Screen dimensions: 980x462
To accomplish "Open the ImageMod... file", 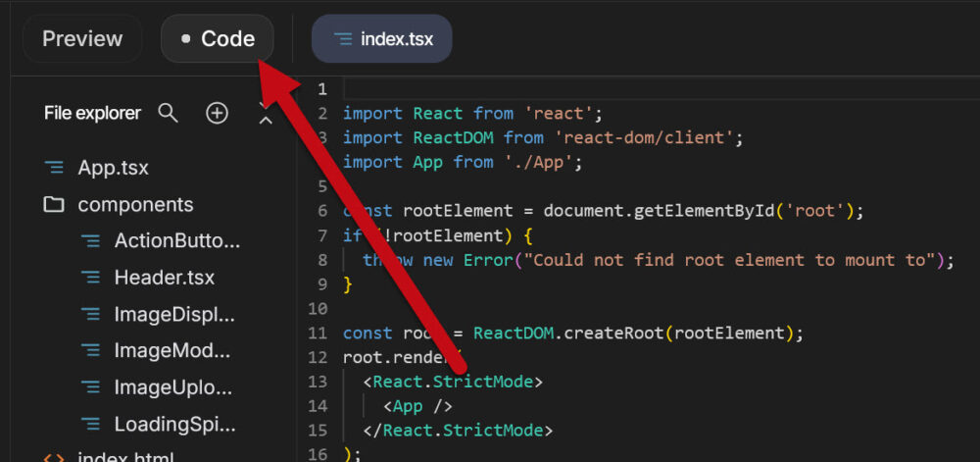I will [x=172, y=351].
